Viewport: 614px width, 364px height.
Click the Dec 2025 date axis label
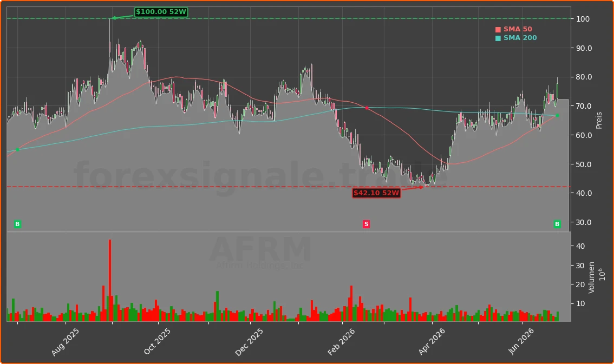tap(249, 342)
